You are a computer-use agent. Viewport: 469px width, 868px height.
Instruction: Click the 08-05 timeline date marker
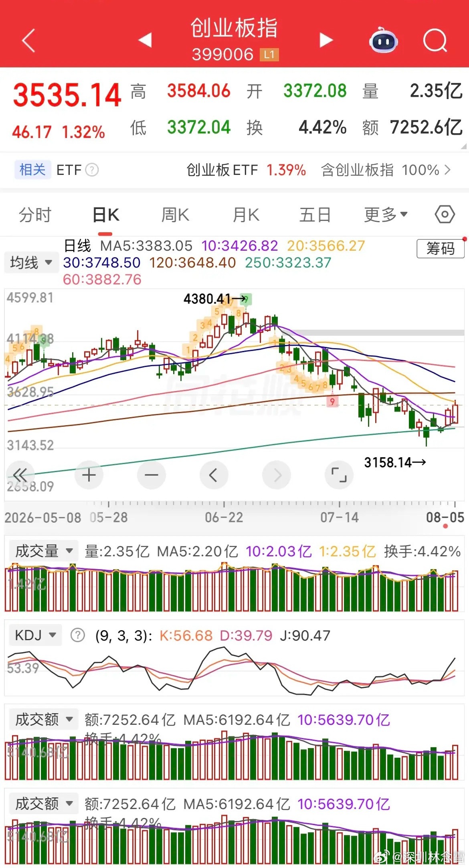(x=445, y=517)
